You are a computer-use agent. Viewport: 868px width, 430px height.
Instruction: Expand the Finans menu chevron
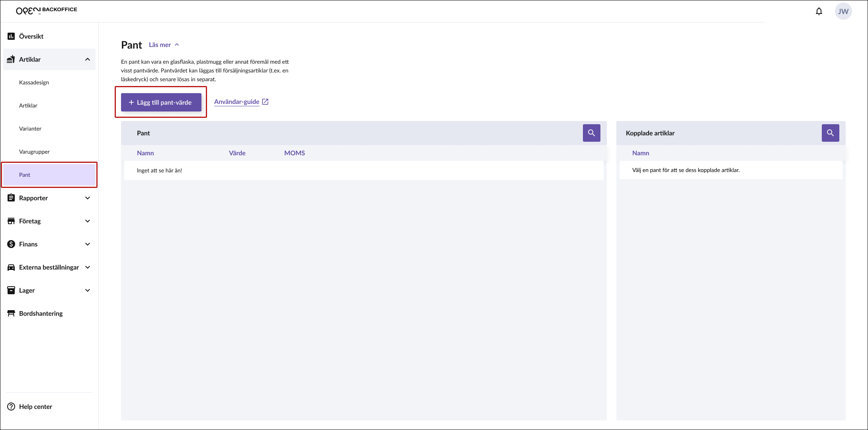pos(88,244)
